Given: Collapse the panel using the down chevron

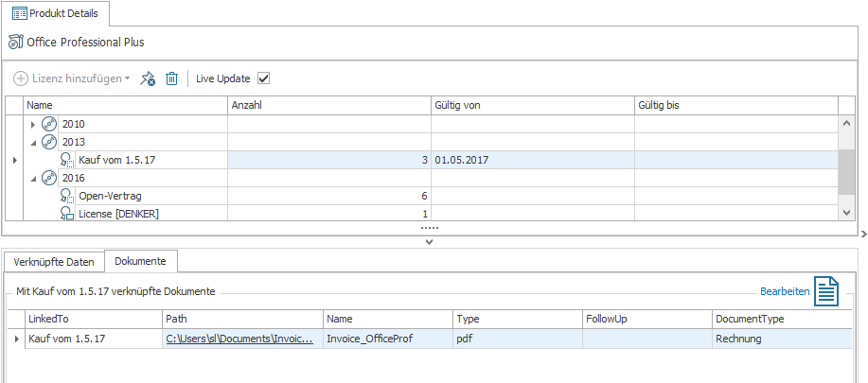Looking at the screenshot, I should (x=429, y=241).
